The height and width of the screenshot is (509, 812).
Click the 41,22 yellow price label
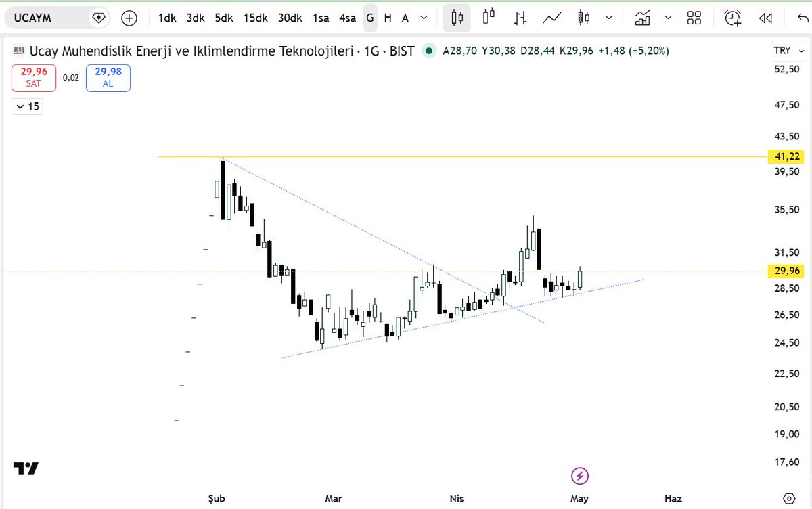point(786,156)
